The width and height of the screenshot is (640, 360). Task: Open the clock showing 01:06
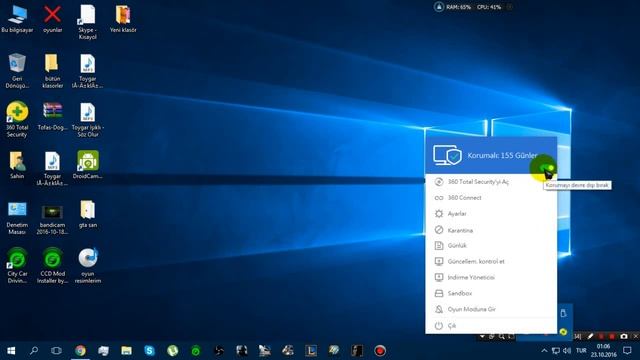603,351
